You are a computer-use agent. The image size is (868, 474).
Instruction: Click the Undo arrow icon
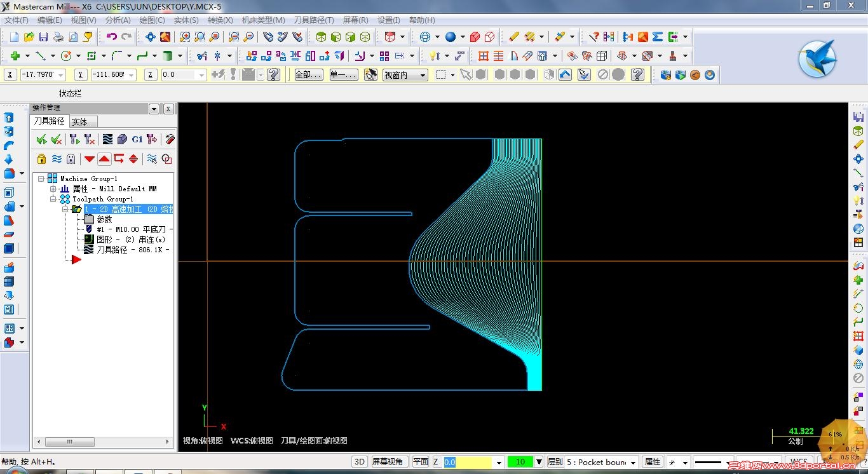tap(112, 37)
